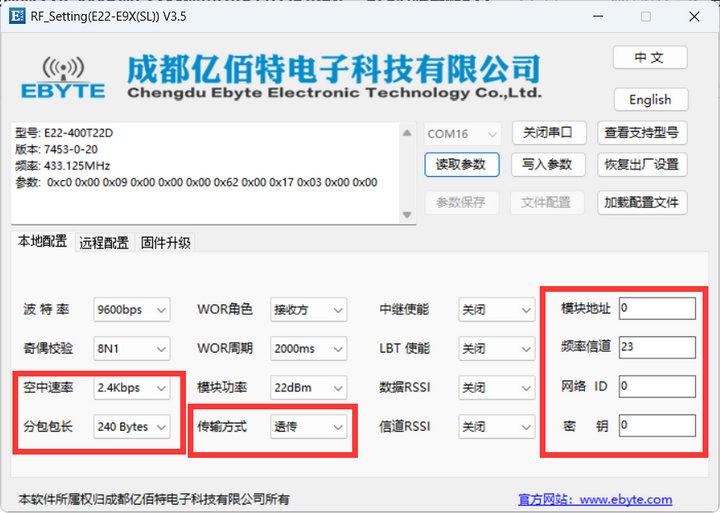This screenshot has width=720, height=513.
Task: Open the 空中速率 2.4Kbps dropdown
Action: pyautogui.click(x=132, y=388)
